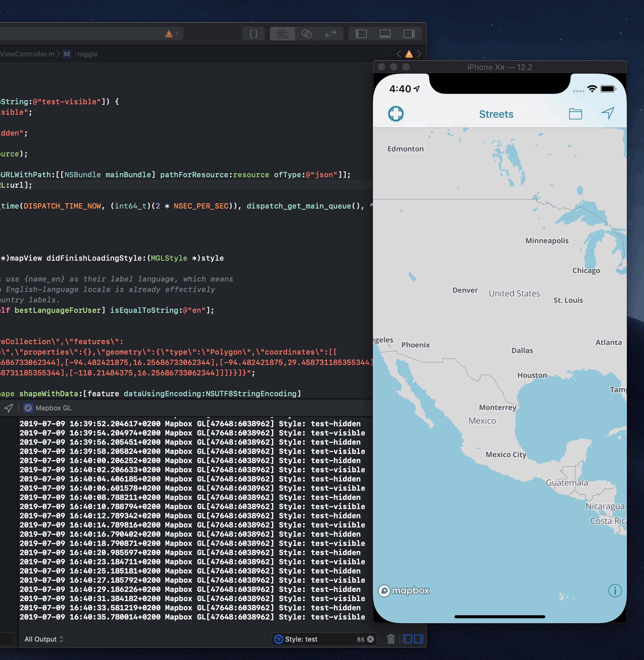This screenshot has width=644, height=660.
Task: Tap the Streets style title
Action: 496,114
